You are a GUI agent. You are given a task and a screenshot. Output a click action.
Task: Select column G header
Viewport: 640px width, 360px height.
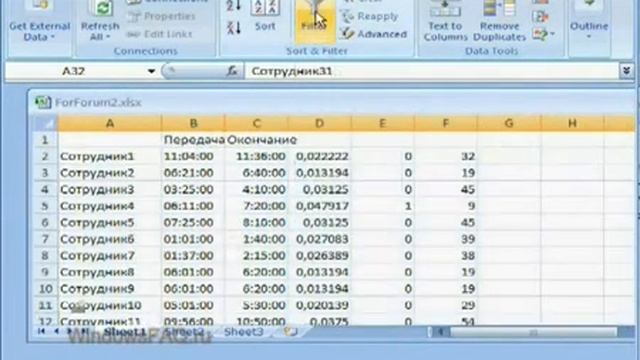pyautogui.click(x=509, y=123)
